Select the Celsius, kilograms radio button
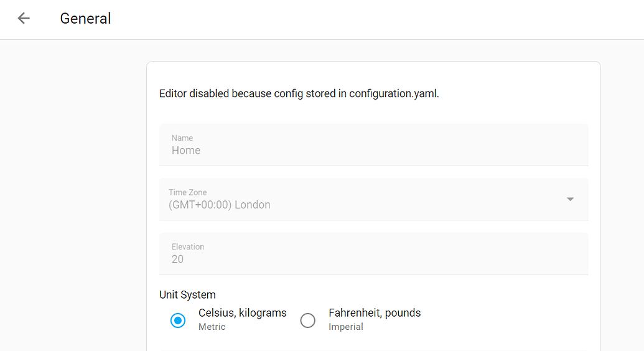The image size is (644, 351). (x=178, y=321)
